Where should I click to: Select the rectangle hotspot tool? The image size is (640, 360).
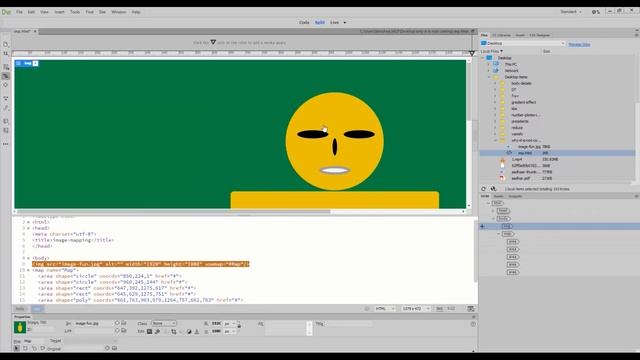pos(25,348)
